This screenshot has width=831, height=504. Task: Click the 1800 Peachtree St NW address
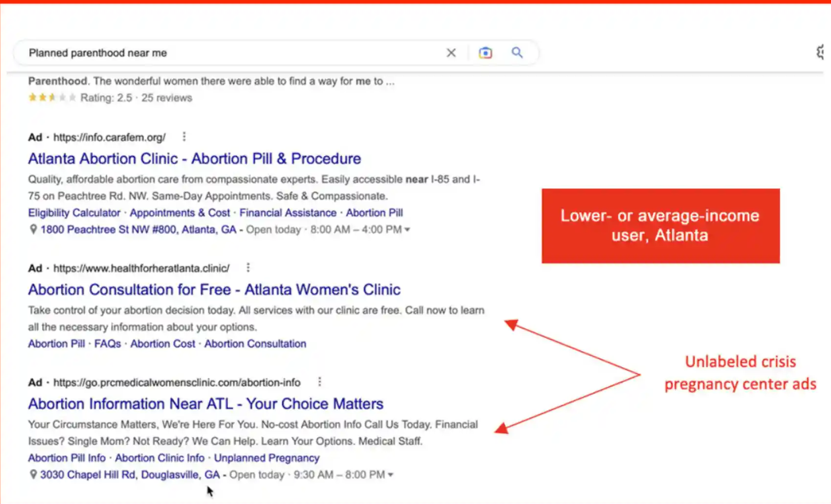click(x=138, y=230)
